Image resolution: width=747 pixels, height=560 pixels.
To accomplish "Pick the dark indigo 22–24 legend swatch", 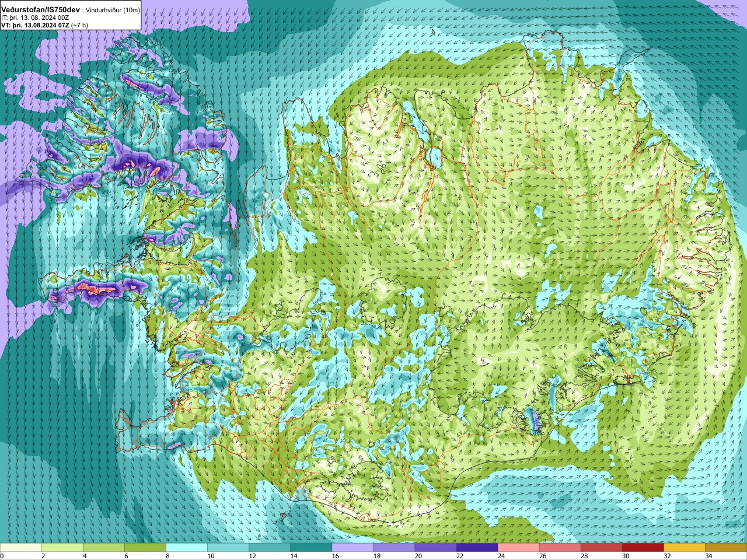I will click(x=477, y=548).
